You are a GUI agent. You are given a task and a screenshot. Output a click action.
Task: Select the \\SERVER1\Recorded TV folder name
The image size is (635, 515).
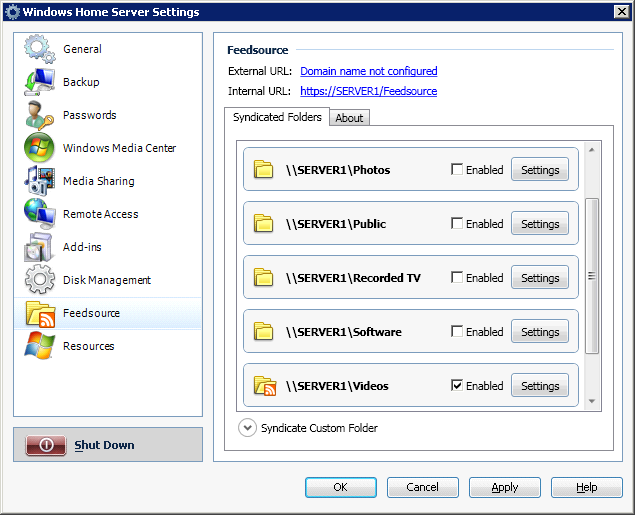point(353,278)
